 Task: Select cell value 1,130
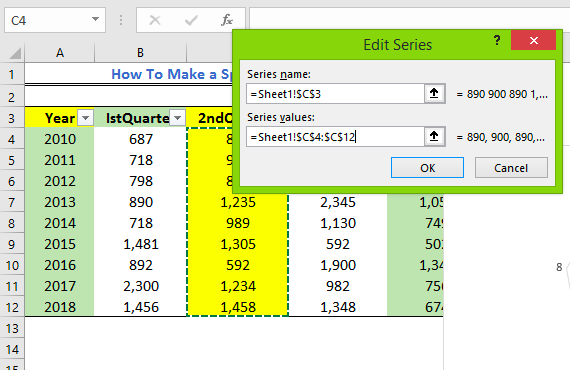click(x=338, y=223)
